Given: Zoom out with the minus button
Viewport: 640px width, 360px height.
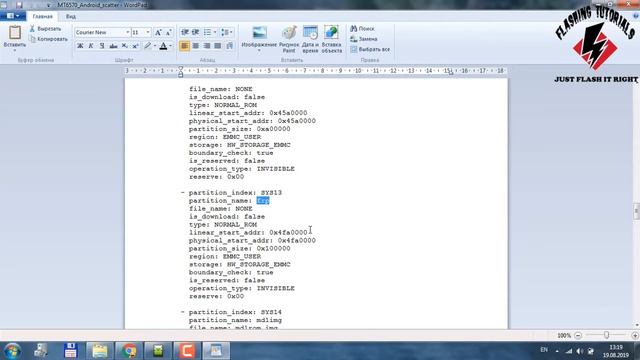Looking at the screenshot, I should [578, 336].
